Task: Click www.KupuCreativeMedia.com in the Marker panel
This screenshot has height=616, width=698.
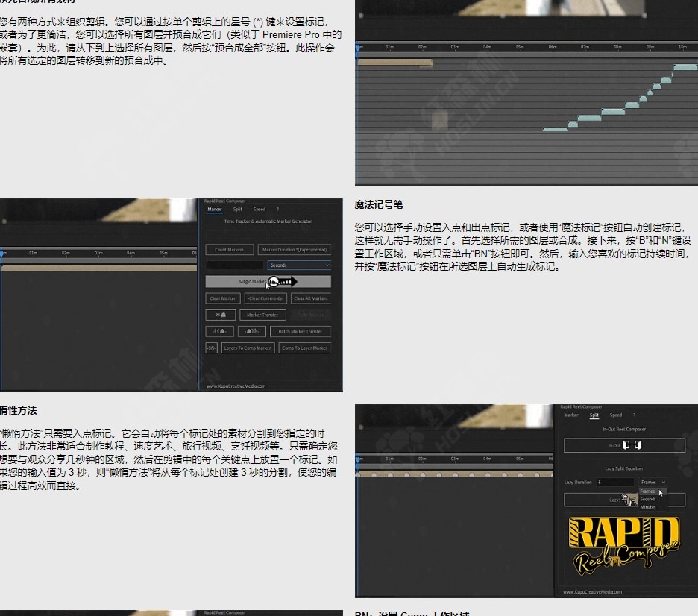Action: (236, 386)
